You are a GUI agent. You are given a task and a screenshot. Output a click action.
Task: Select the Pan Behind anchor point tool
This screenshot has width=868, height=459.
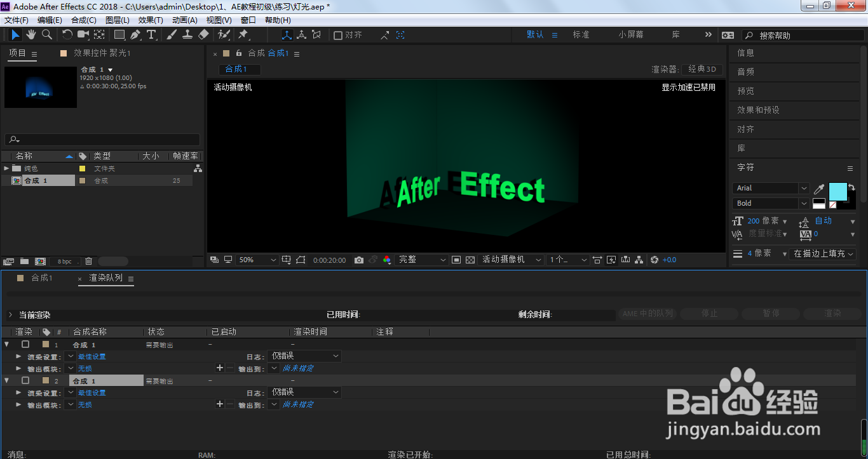[x=100, y=35]
